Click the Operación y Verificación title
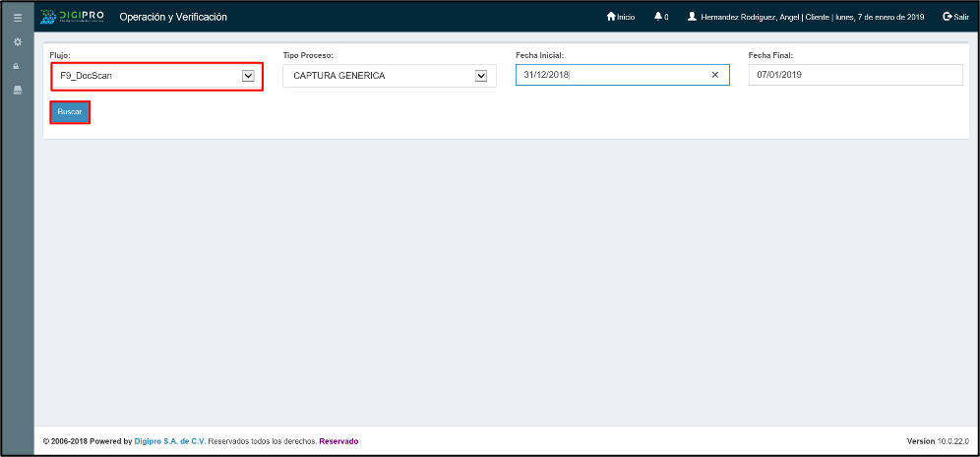 [172, 17]
